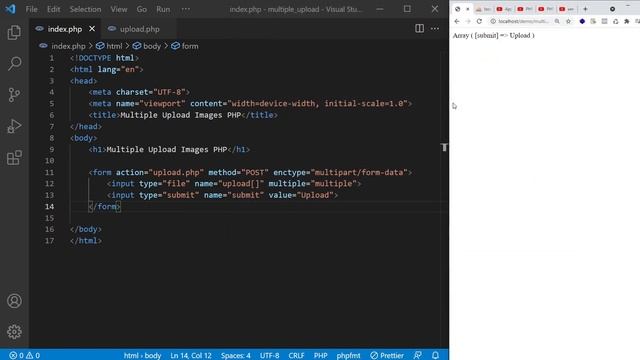Image resolution: width=640 pixels, height=360 pixels.
Task: Click the VS Code logo icon
Action: (x=11, y=9)
